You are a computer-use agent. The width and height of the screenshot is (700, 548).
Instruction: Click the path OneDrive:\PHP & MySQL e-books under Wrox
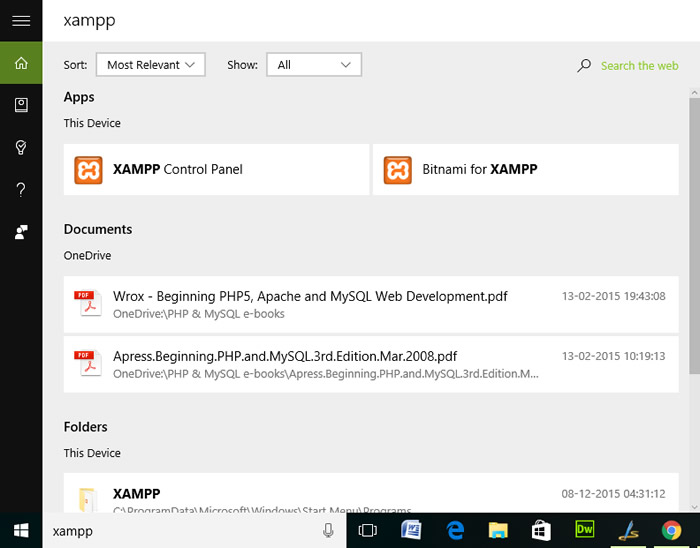199,314
